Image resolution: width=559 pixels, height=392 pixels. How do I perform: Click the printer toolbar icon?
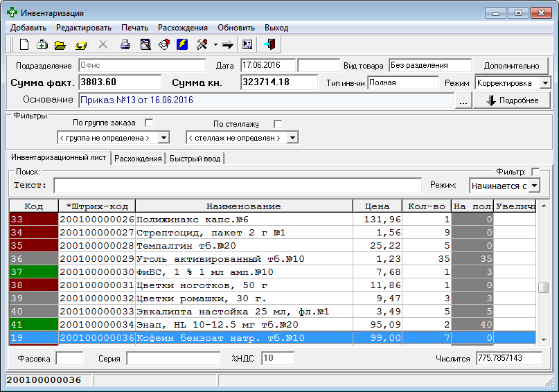[x=125, y=44]
